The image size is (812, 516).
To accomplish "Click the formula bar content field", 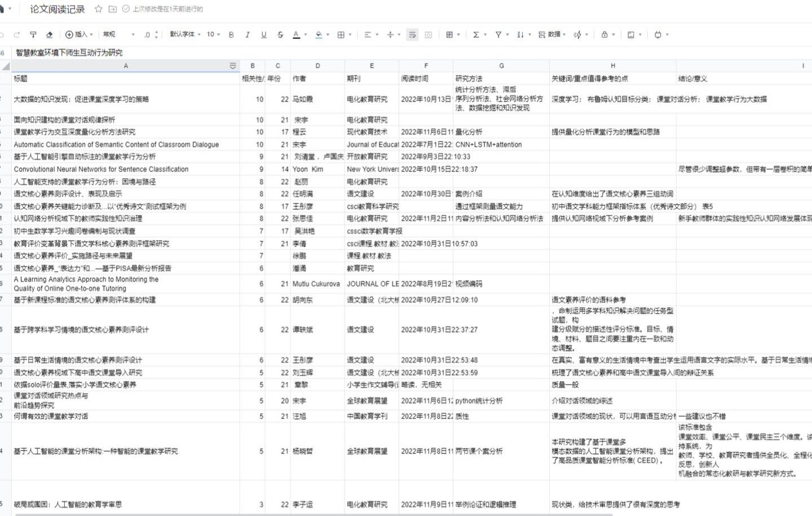I will click(x=412, y=52).
